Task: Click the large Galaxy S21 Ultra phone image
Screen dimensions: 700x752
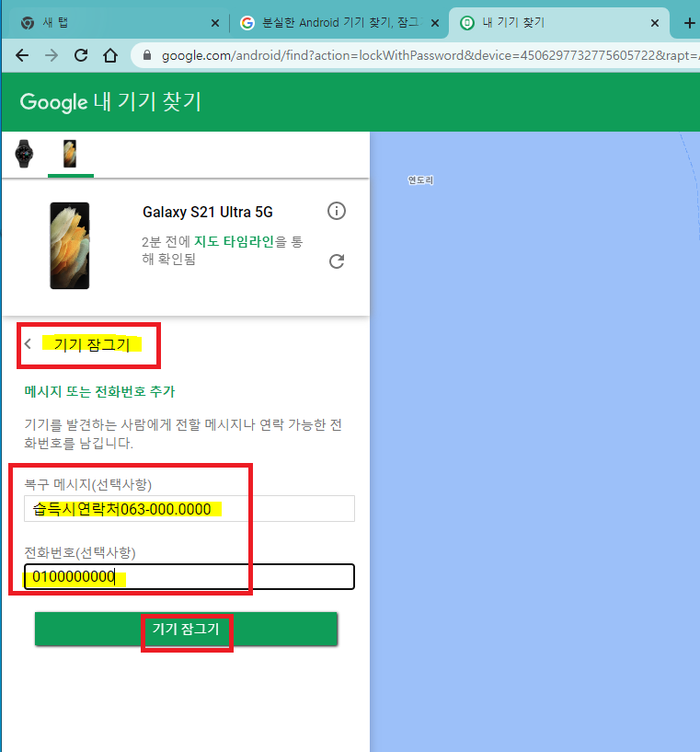Action: click(x=70, y=246)
